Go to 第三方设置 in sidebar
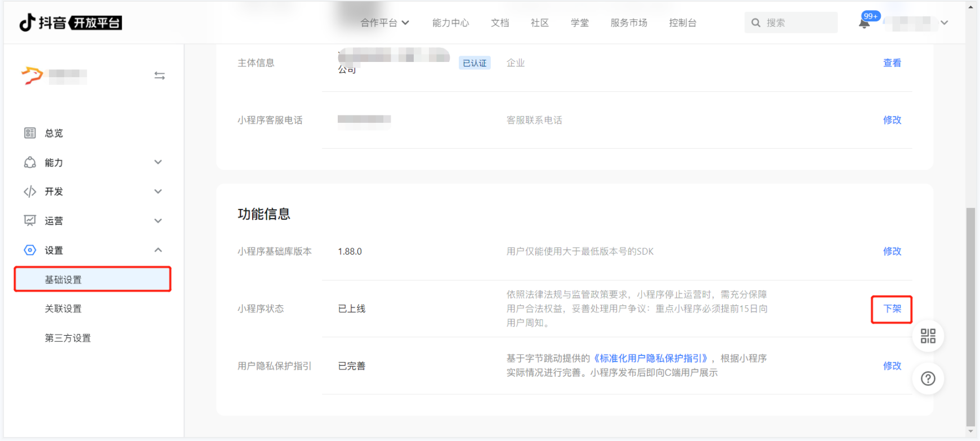 click(x=68, y=338)
